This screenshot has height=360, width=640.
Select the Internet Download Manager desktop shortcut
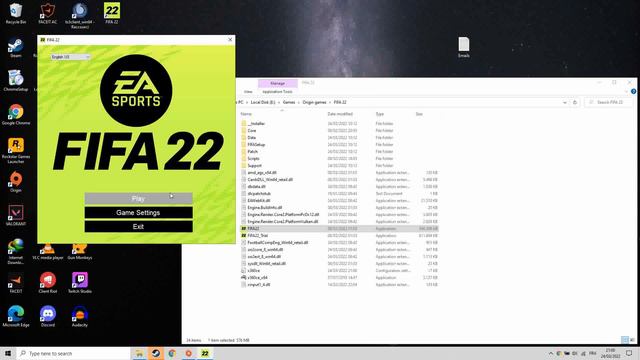click(x=16, y=251)
